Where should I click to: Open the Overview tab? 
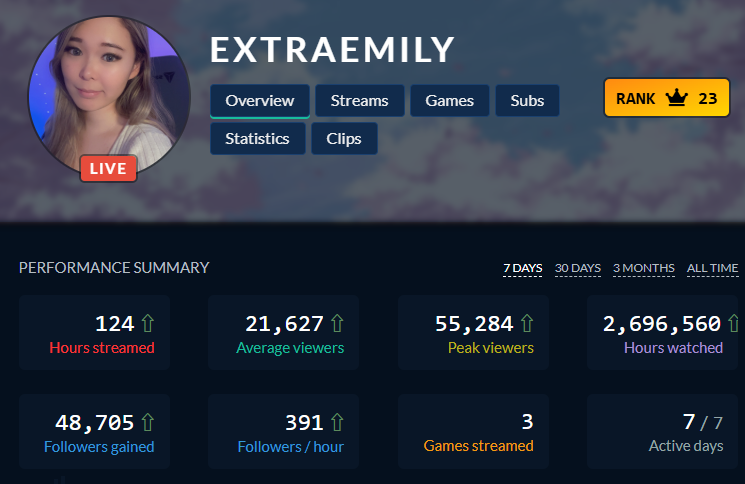[260, 101]
